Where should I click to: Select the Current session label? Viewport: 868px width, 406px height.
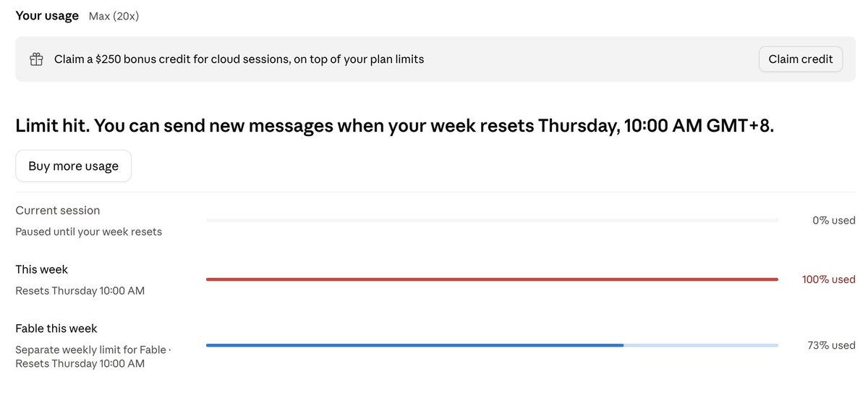pyautogui.click(x=58, y=211)
